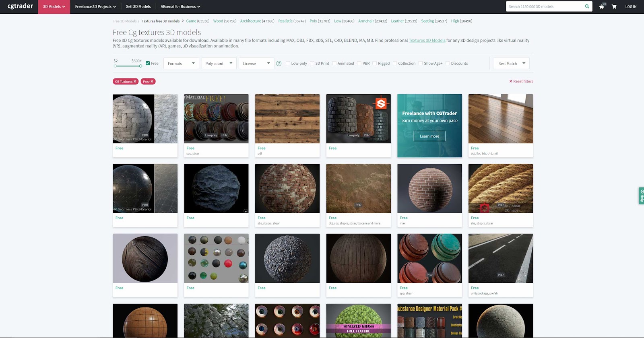
Task: Click the Free 3D Models breadcrumb
Action: (x=125, y=21)
